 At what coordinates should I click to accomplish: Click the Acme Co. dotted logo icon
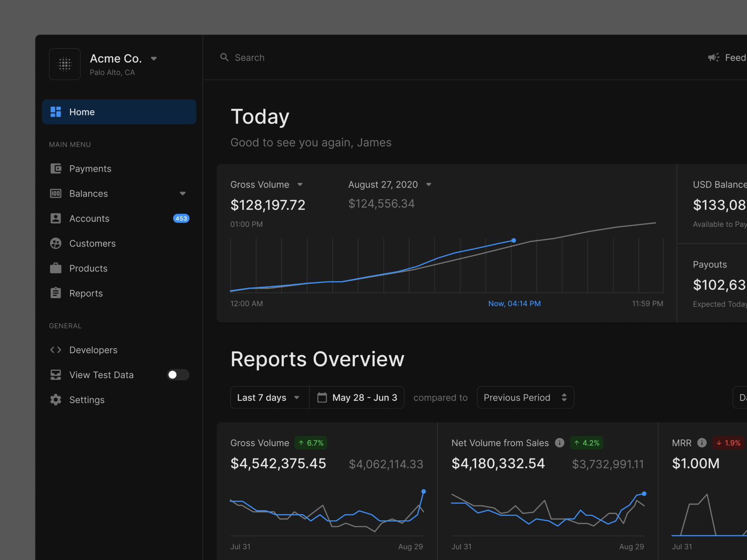point(65,64)
